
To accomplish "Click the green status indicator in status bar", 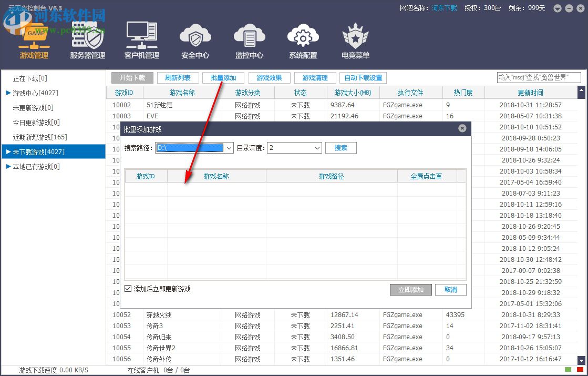I will coord(568,370).
